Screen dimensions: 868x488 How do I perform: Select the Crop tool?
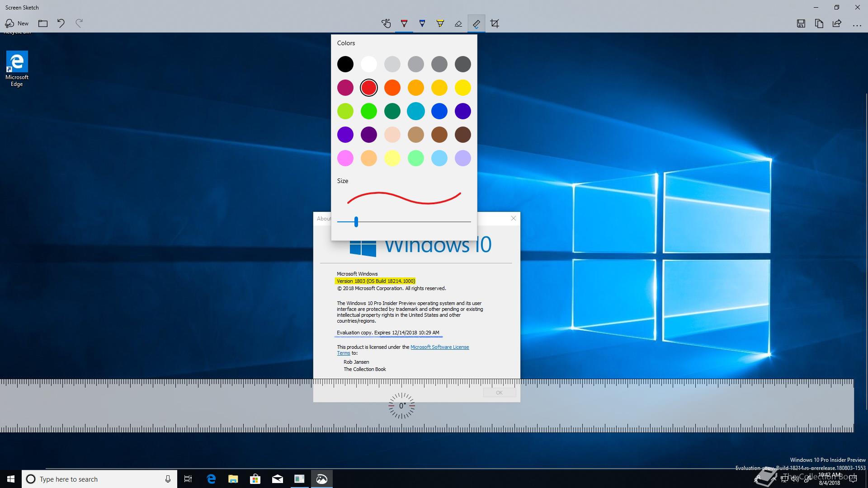point(495,23)
